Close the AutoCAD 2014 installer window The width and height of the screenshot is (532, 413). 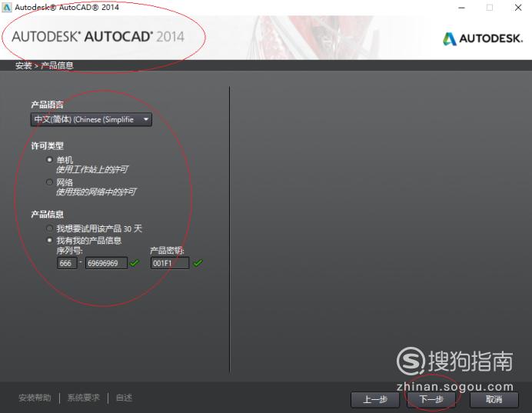pos(517,8)
